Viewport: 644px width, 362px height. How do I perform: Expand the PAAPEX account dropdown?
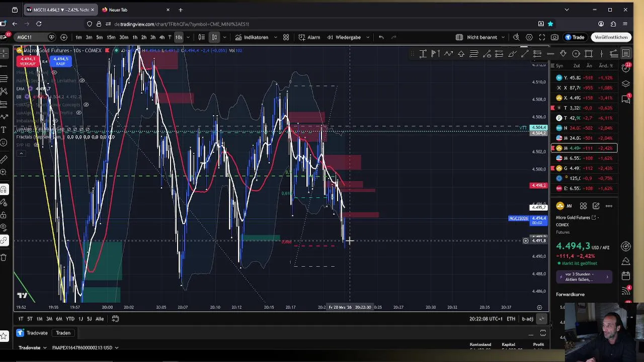(x=86, y=347)
